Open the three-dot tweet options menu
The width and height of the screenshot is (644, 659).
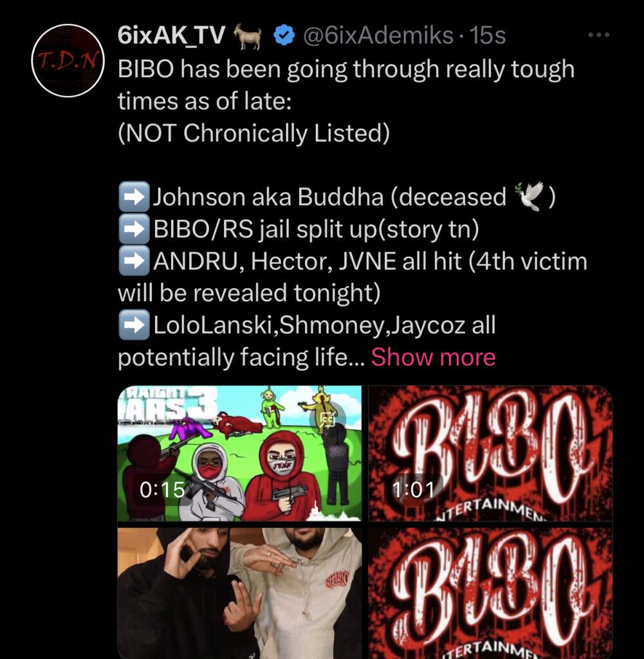[x=599, y=35]
